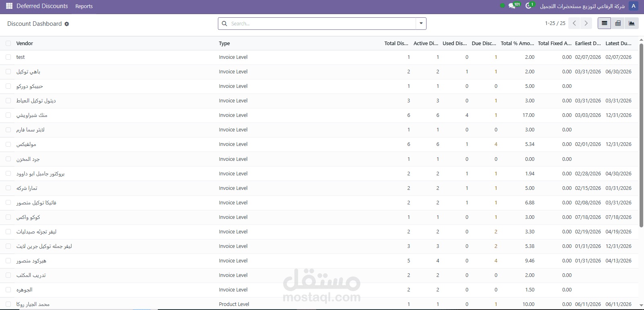Image resolution: width=644 pixels, height=310 pixels.
Task: Check the row for حبيبكو دوركو
Action: coord(8,86)
